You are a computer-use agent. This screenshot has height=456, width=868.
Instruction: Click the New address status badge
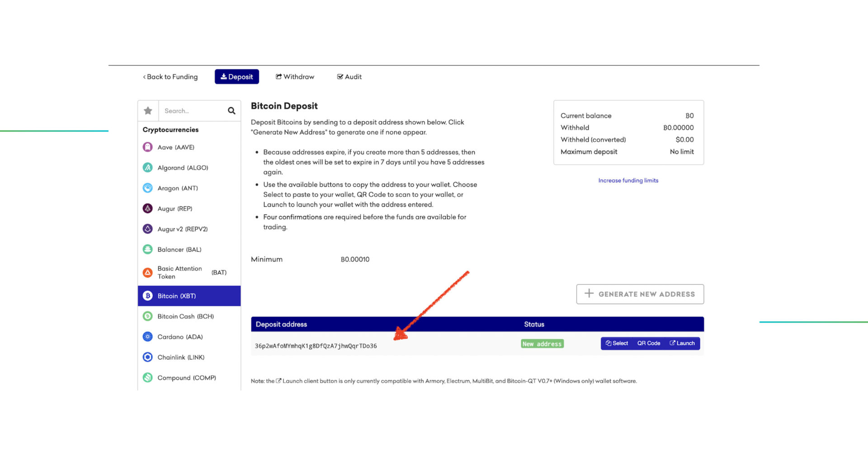[542, 343]
